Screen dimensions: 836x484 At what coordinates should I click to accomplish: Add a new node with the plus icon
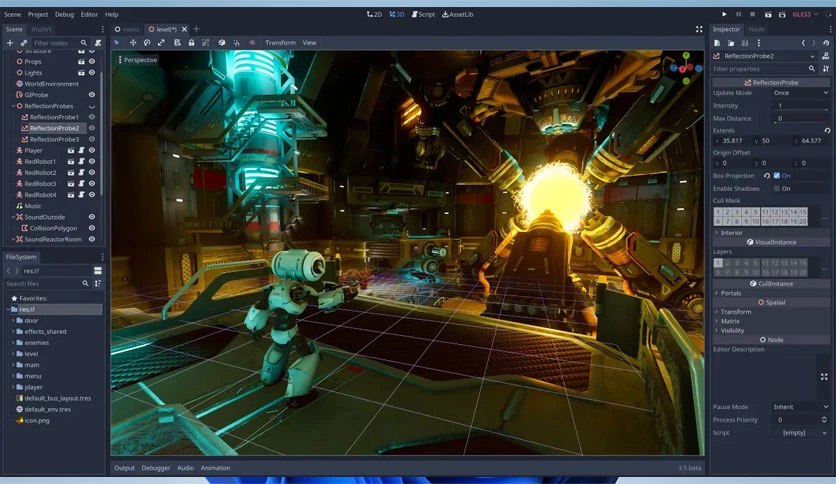click(x=10, y=43)
